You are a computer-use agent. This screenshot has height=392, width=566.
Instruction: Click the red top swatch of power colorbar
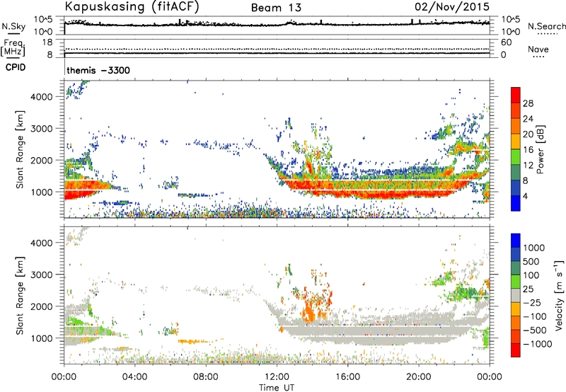pyautogui.click(x=516, y=96)
